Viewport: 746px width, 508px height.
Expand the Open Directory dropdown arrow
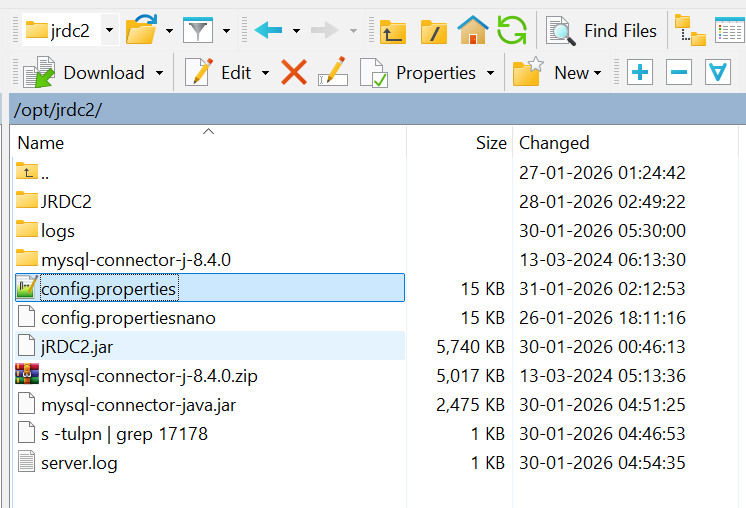169,31
